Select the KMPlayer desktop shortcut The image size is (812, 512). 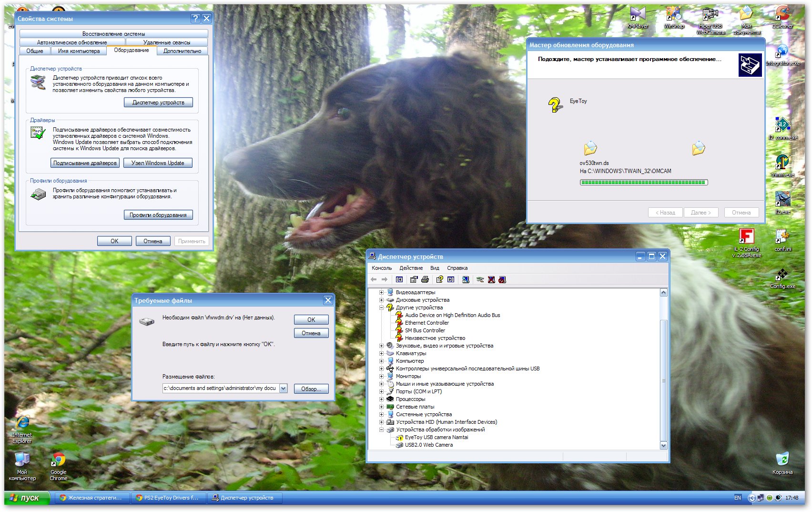click(x=638, y=18)
